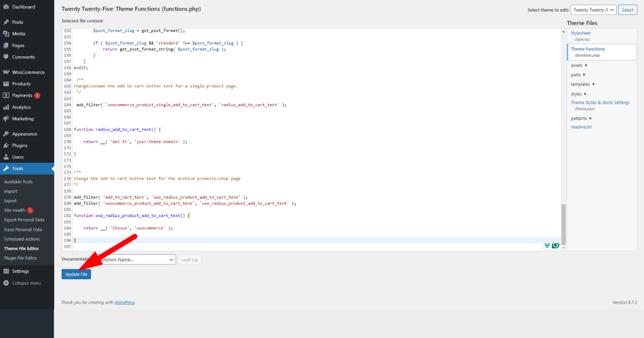Open Available Tools submenu item

[x=18, y=182]
